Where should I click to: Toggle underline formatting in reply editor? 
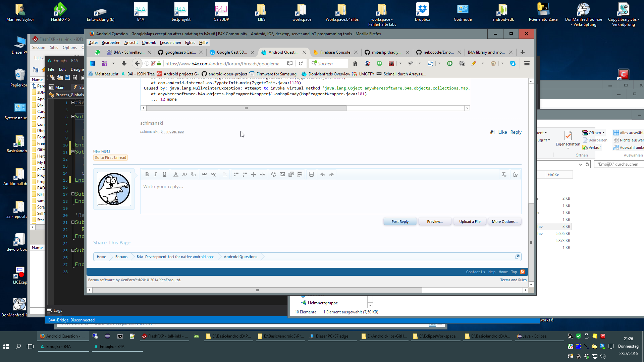pos(164,174)
